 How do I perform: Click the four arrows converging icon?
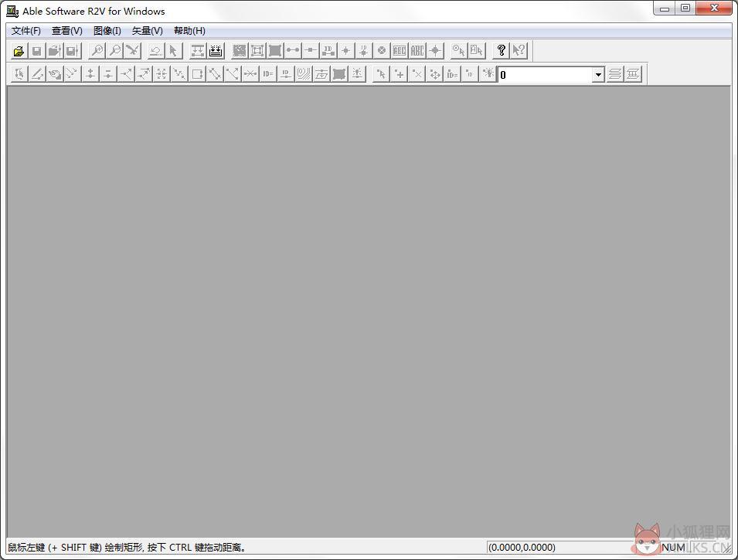click(162, 74)
